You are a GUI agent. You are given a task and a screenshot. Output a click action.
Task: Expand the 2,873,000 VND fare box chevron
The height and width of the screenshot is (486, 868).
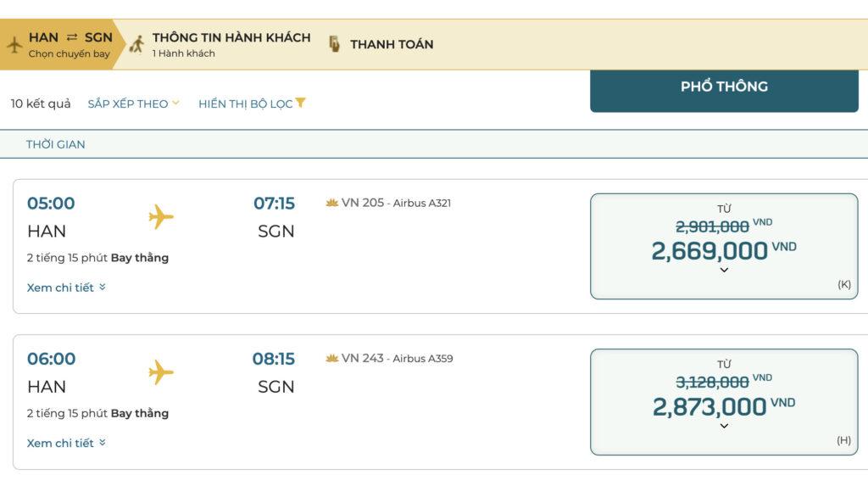[x=724, y=426]
